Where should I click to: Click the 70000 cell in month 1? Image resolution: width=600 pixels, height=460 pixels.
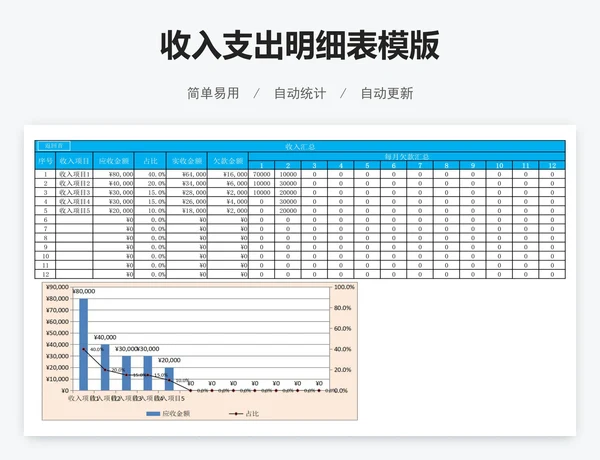click(x=262, y=174)
